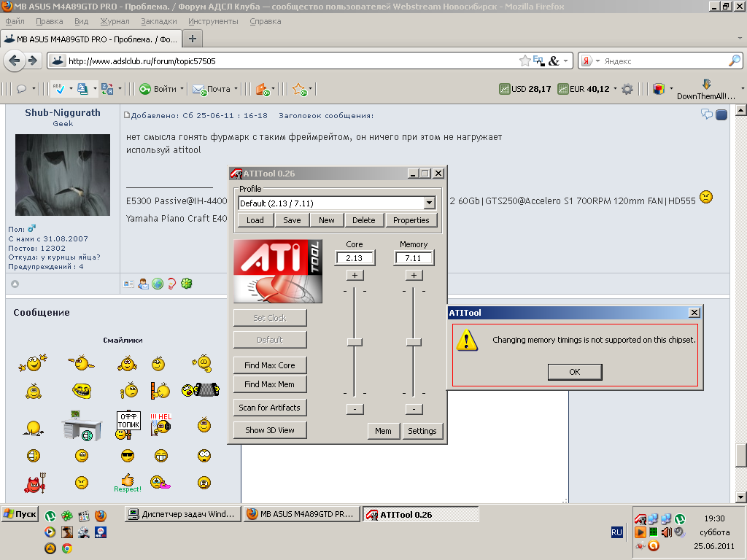Click the Yandex search magnifier icon

pyautogui.click(x=734, y=61)
